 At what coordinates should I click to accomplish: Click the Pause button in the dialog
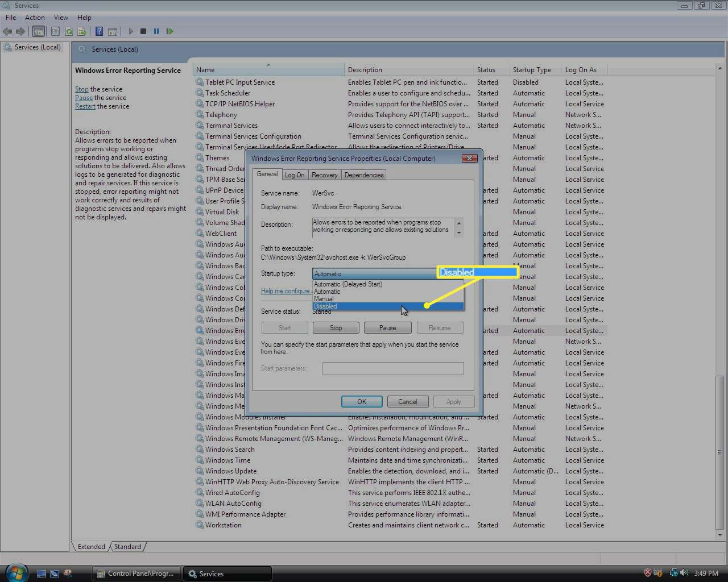[x=388, y=328]
